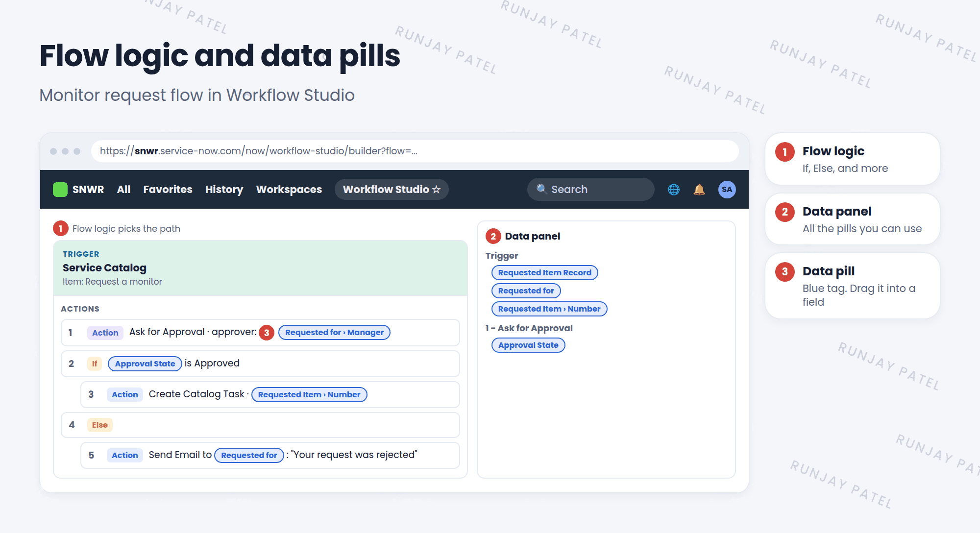Click the Flow logic legend card

click(852, 159)
